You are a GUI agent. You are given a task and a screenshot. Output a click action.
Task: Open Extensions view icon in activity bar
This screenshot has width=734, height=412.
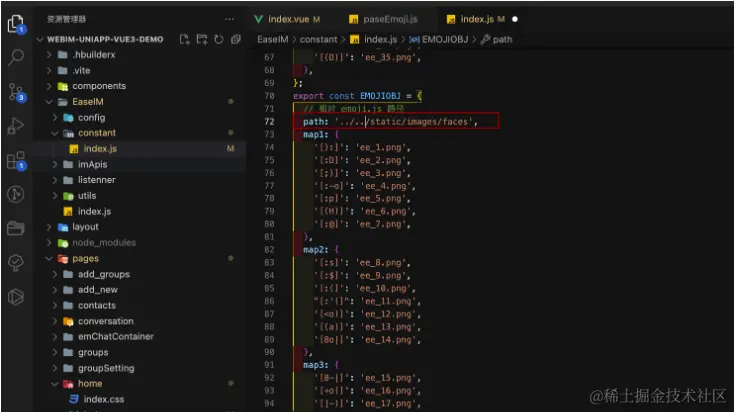[x=16, y=160]
